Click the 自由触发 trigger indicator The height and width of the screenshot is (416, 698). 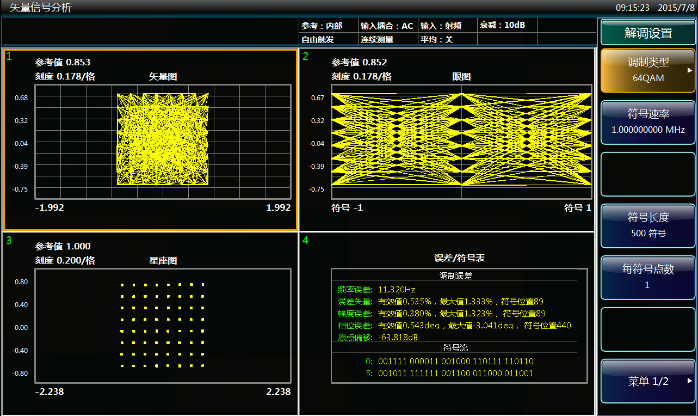coord(320,39)
